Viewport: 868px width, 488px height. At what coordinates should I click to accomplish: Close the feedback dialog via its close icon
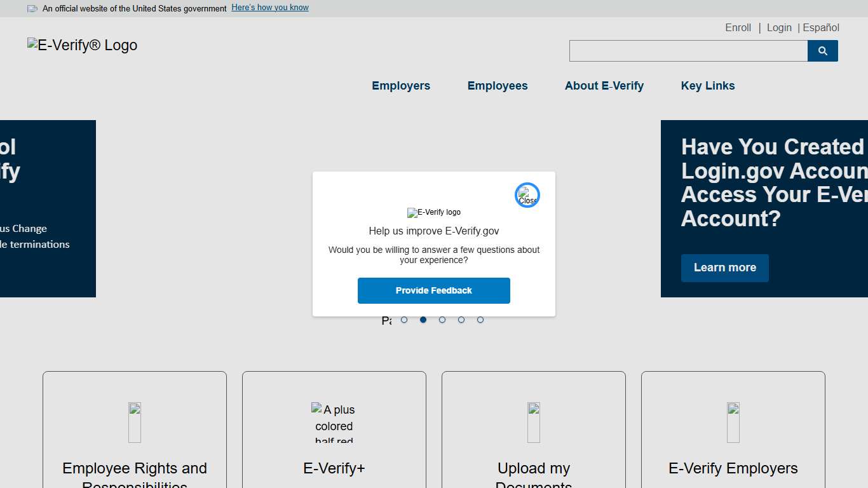point(527,194)
